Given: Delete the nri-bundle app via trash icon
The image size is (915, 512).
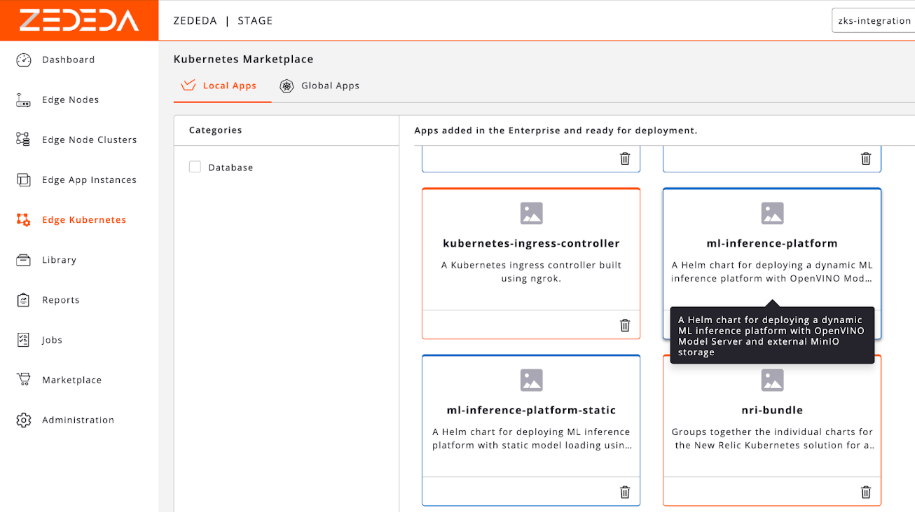Looking at the screenshot, I should click(866, 492).
